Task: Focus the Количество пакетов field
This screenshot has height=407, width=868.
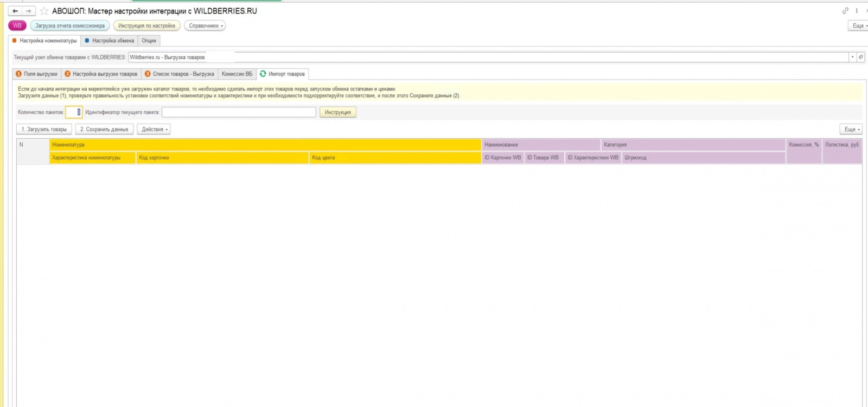Action: (x=74, y=112)
